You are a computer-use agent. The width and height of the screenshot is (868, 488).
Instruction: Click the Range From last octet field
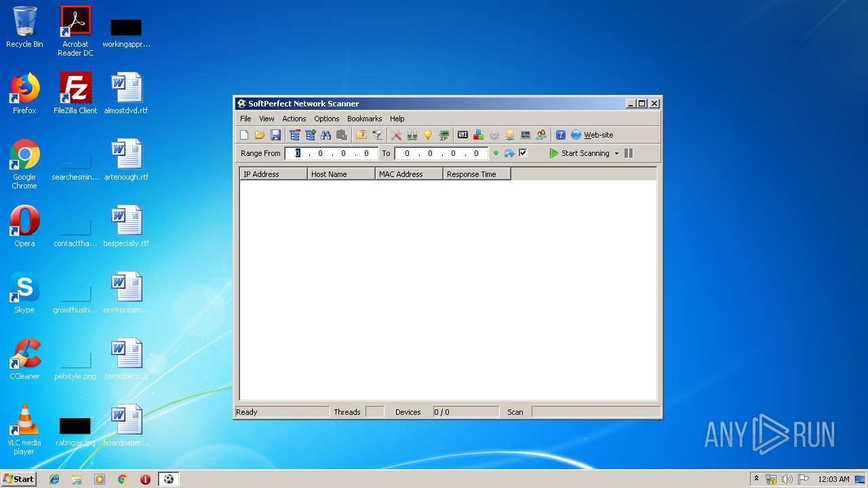click(x=366, y=153)
